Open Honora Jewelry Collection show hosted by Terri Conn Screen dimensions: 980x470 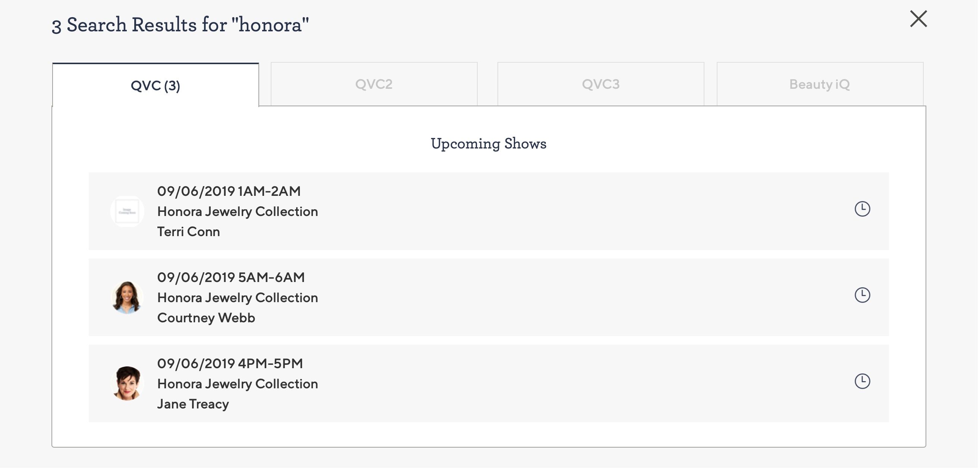[238, 211]
